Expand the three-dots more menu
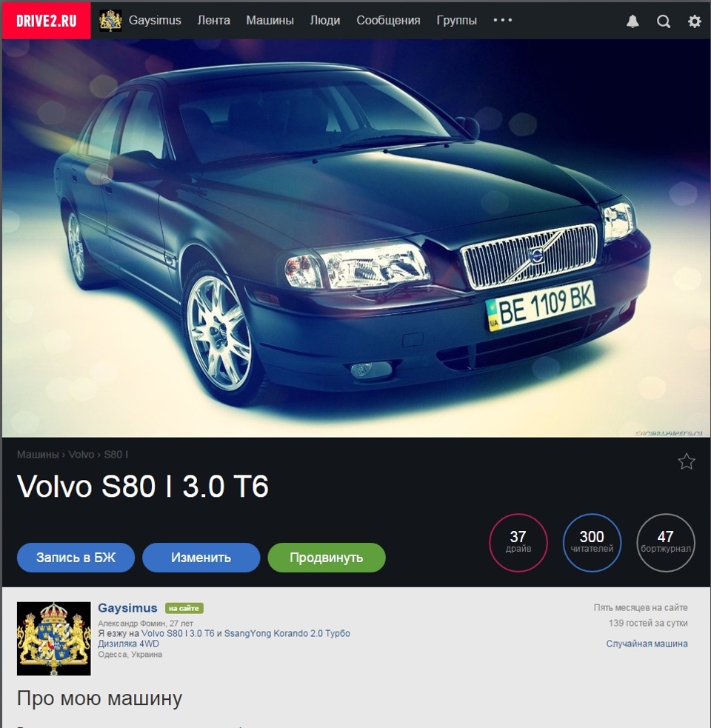 point(502,21)
